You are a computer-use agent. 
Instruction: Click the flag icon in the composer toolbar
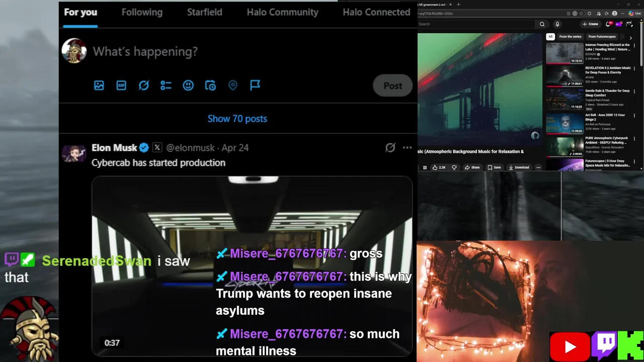(255, 85)
